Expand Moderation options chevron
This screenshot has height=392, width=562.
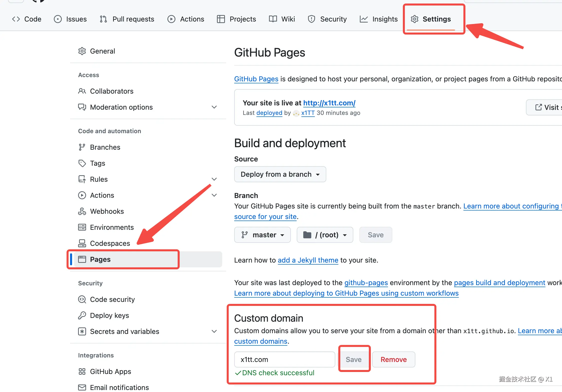click(x=214, y=107)
